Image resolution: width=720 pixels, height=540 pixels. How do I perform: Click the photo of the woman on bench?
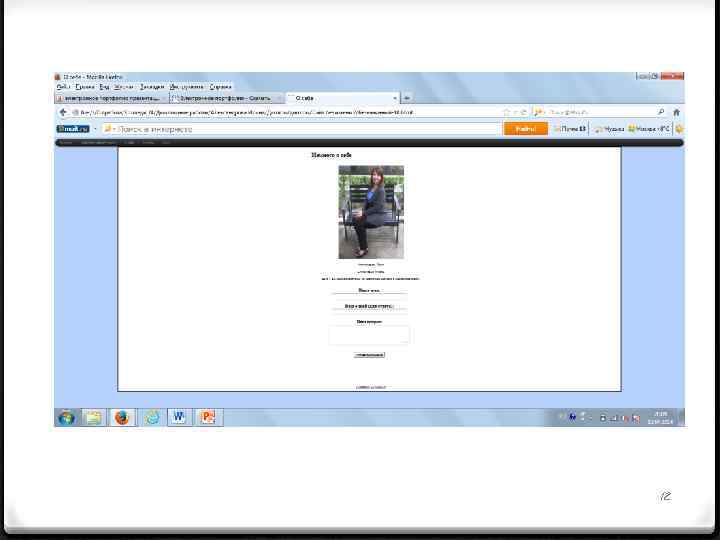click(x=371, y=212)
